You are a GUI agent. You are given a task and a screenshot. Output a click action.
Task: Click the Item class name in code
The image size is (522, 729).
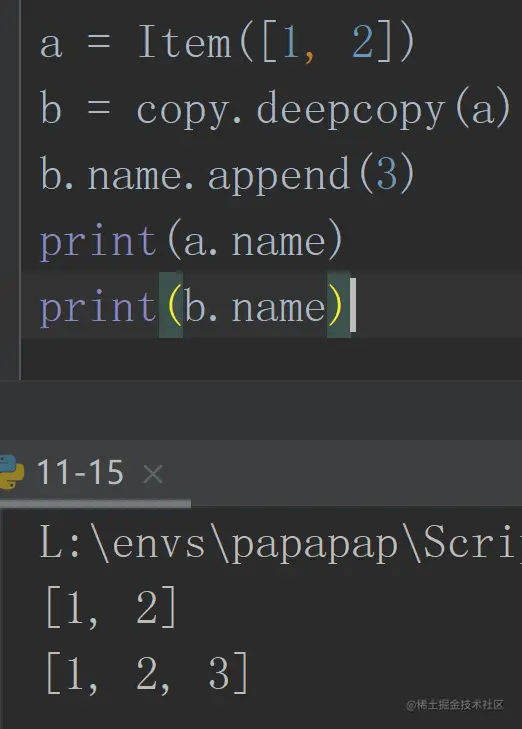pos(185,43)
